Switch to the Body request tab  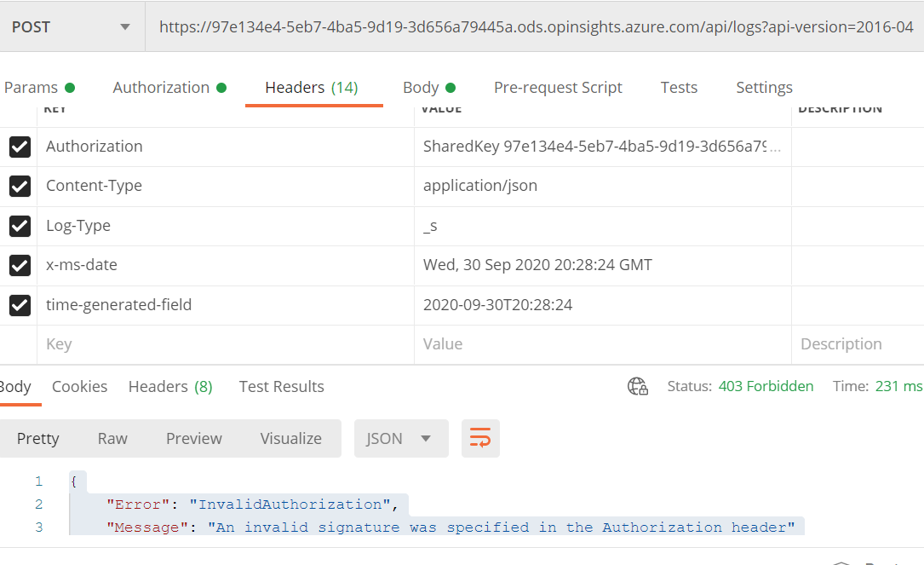click(x=422, y=87)
